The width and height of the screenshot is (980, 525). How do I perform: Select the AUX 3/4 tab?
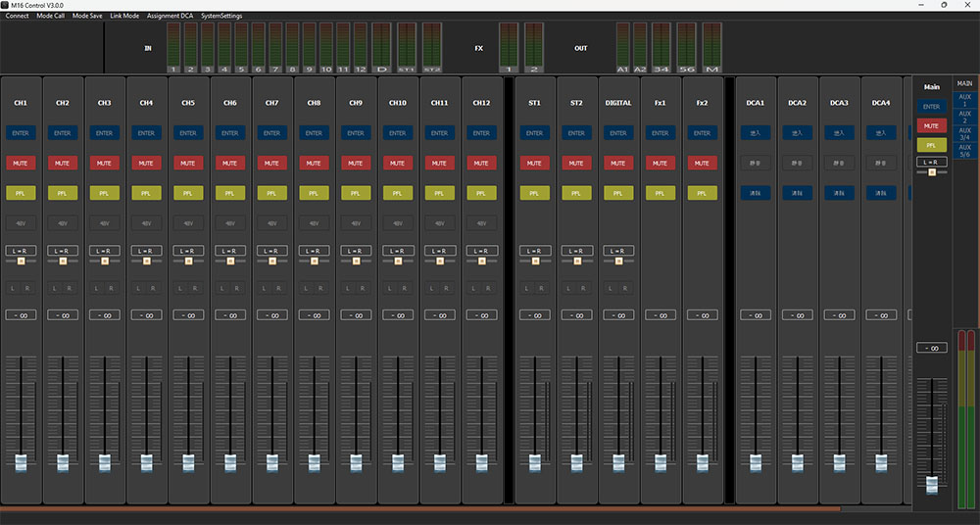point(964,134)
